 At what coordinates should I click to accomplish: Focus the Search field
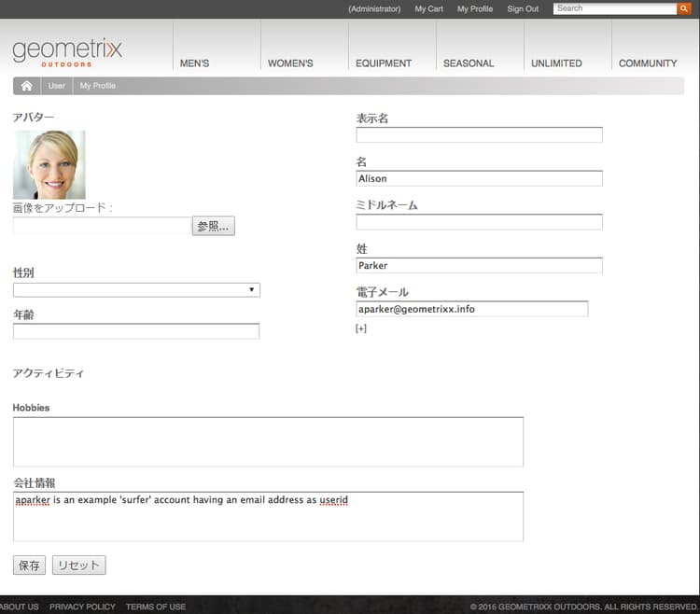615,8
